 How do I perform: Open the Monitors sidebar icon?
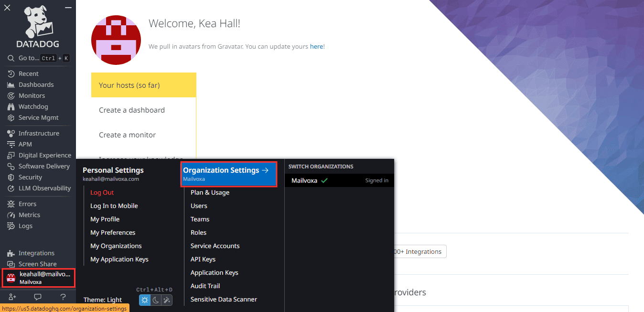click(11, 96)
